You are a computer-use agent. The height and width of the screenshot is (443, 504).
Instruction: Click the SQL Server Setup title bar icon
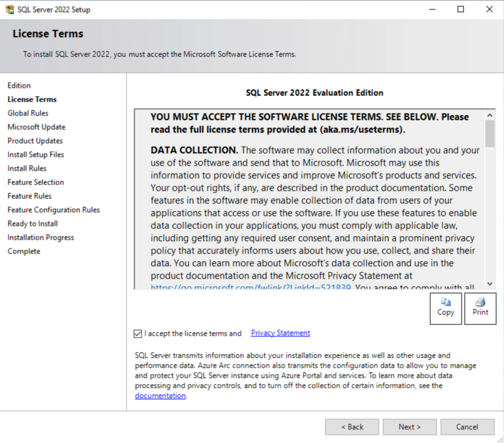[x=9, y=9]
